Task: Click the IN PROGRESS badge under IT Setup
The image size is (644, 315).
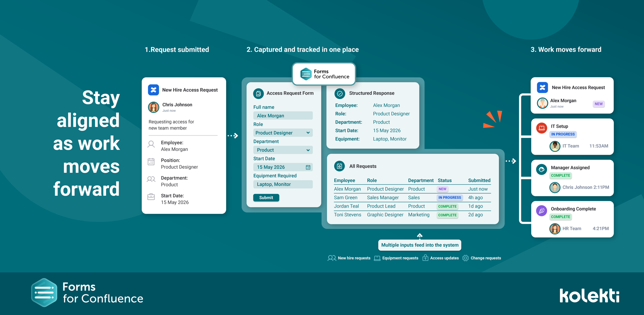Action: 563,134
